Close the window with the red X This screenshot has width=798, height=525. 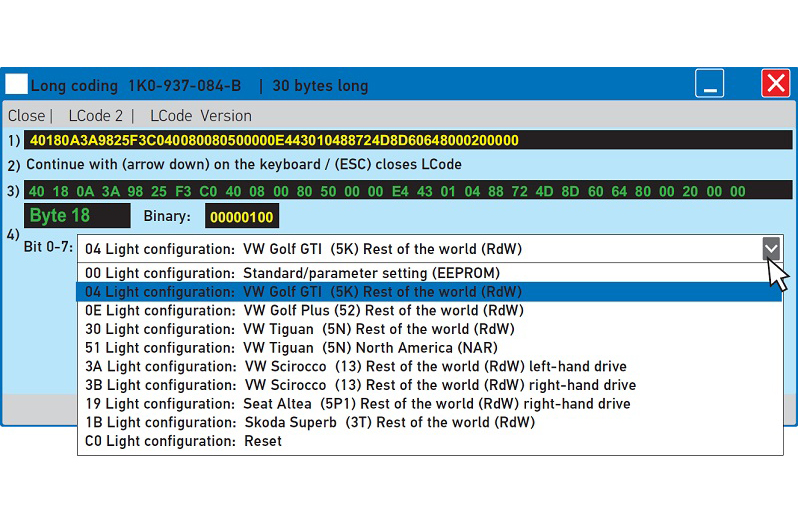(x=775, y=84)
